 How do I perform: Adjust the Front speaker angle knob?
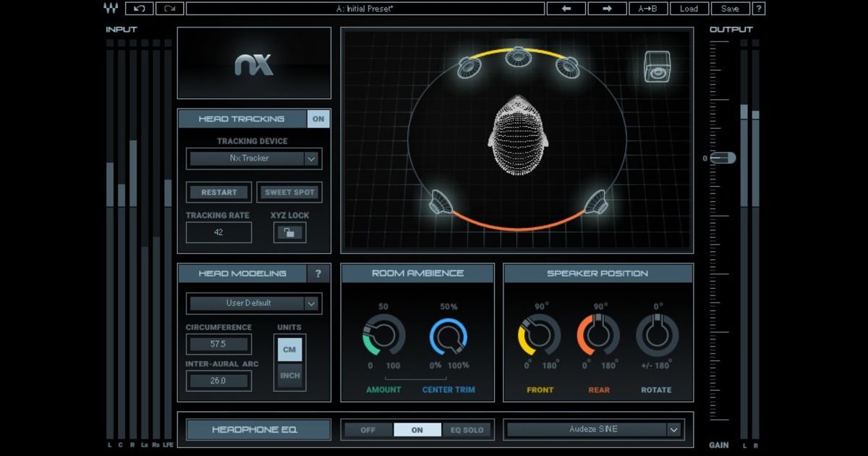tap(540, 335)
